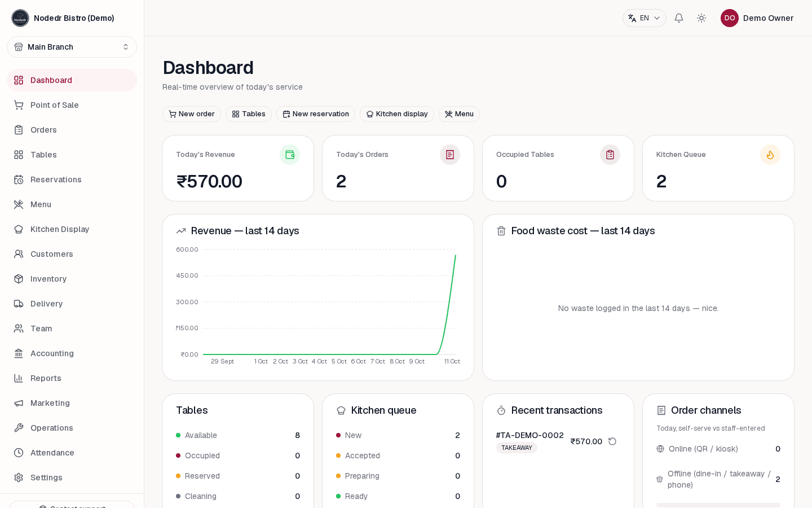Click the refund icon beside ₹570.00

pos(612,441)
